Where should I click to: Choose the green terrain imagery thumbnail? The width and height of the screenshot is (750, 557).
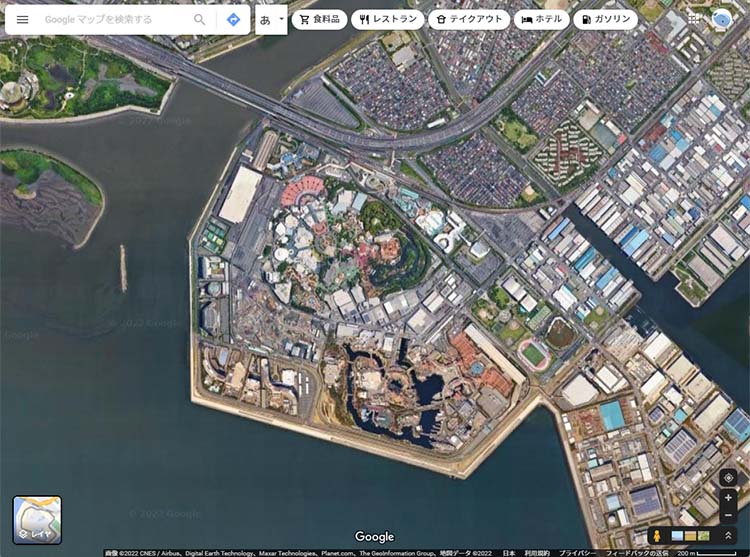(704, 536)
